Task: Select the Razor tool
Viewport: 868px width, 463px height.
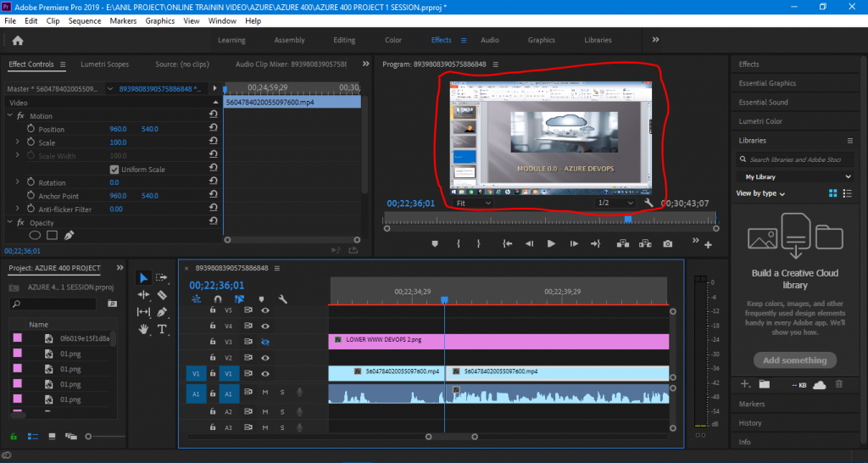Action: tap(162, 295)
